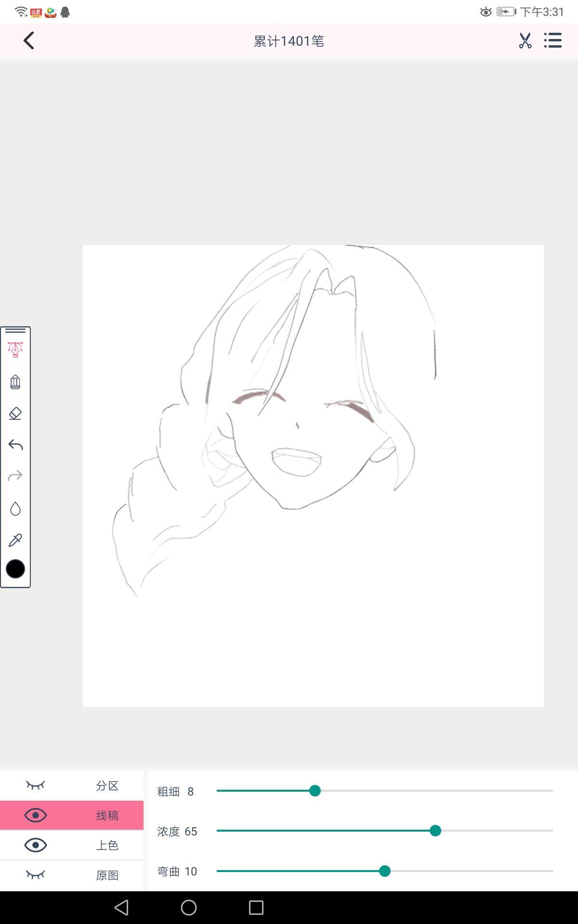The width and height of the screenshot is (578, 924).
Task: Select the water drop blur tool
Action: [x=15, y=509]
